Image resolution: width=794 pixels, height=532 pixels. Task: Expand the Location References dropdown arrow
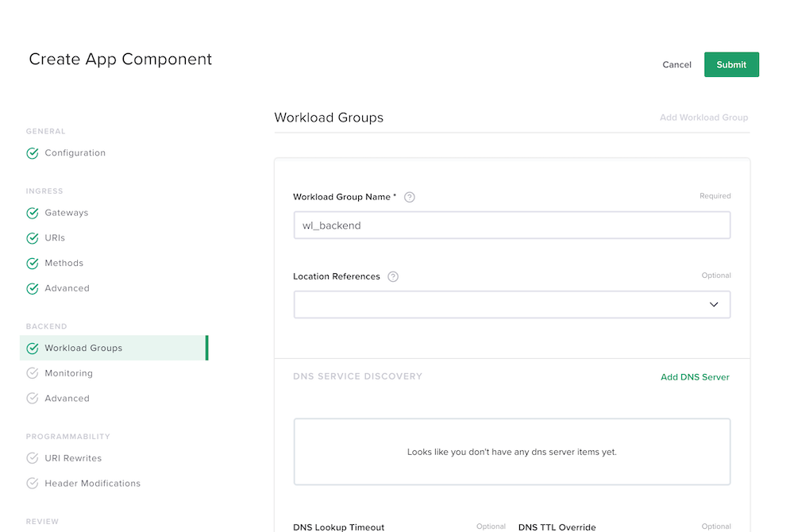[714, 305]
